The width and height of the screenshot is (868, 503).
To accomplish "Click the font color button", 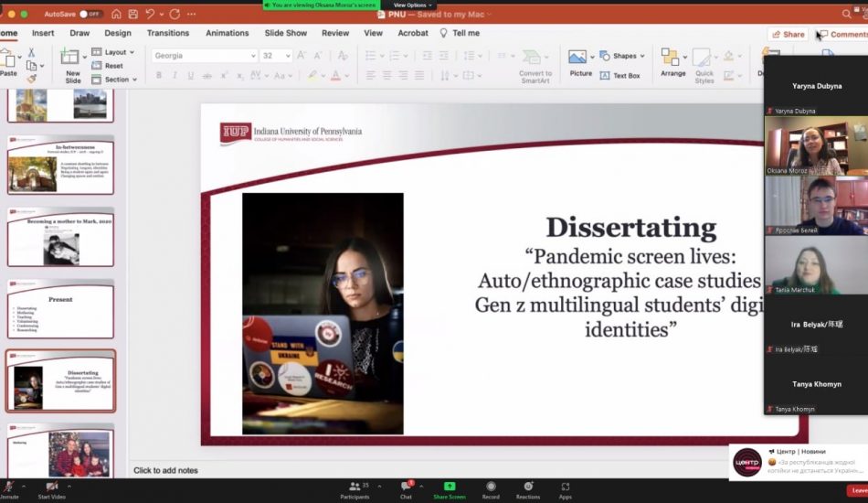I will [x=336, y=75].
